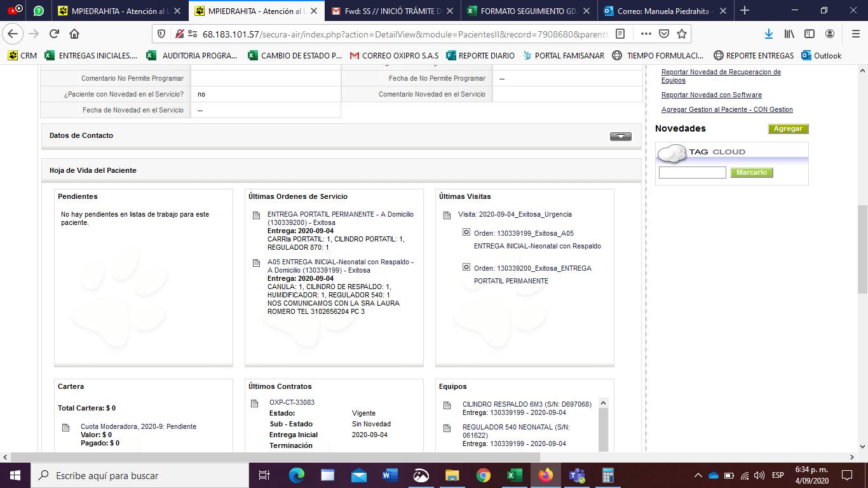The height and width of the screenshot is (488, 868).
Task: Open document icon beside contract OXP-CT-33083
Action: coord(255,404)
